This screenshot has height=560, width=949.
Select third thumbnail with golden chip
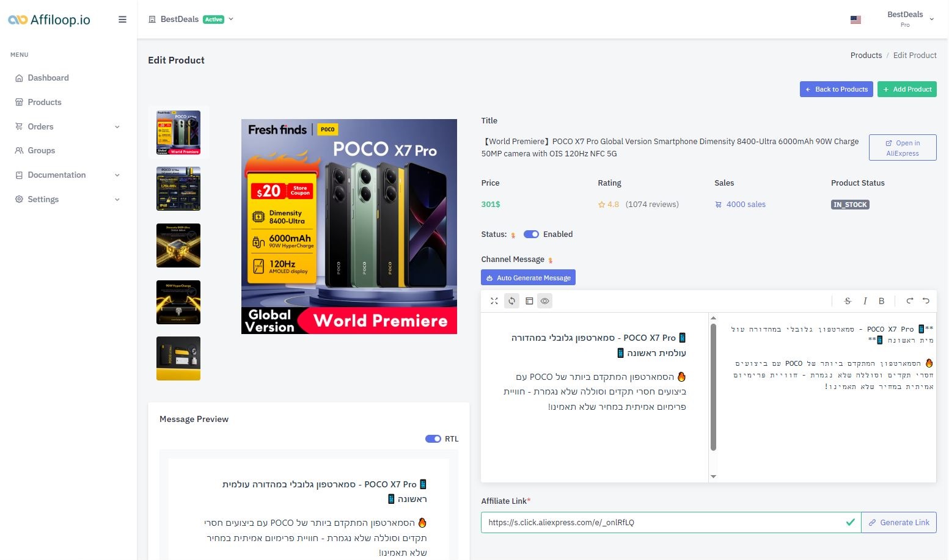(178, 245)
